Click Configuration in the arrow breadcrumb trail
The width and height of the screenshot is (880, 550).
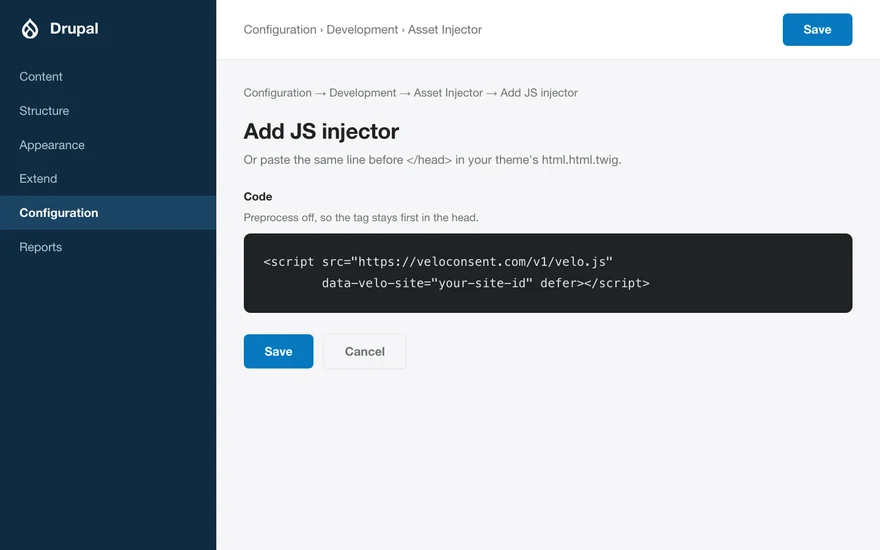coord(277,93)
